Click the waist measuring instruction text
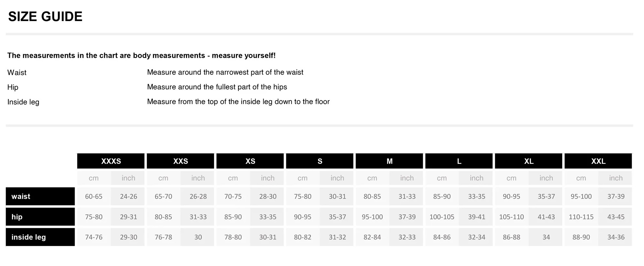Screen dimensions: 644x266 [x=225, y=72]
